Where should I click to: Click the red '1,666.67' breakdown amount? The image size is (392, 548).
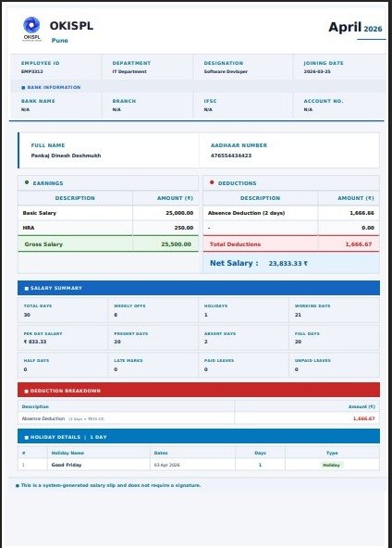[363, 418]
